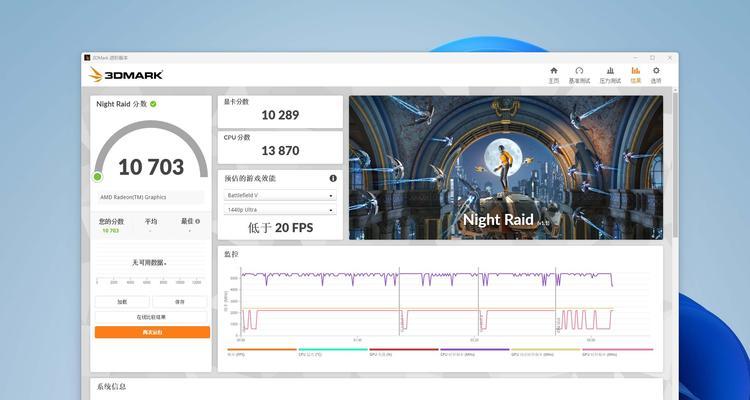The image size is (750, 400).
Task: Click the 预估的游戏效能 heading text
Action: point(250,178)
